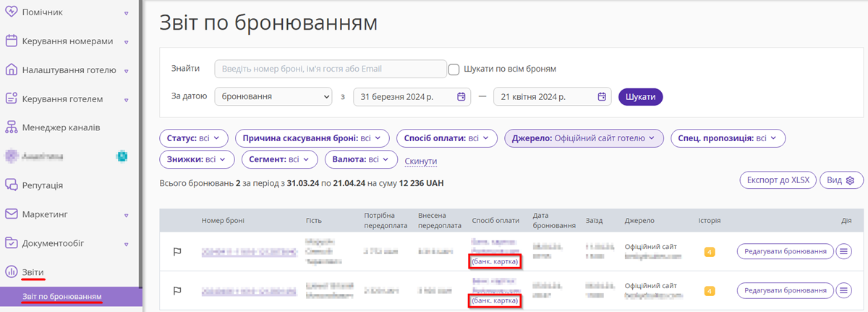This screenshot has height=312, width=868.
Task: Open calendar picker for 21 квітня 2024 date
Action: [x=602, y=97]
